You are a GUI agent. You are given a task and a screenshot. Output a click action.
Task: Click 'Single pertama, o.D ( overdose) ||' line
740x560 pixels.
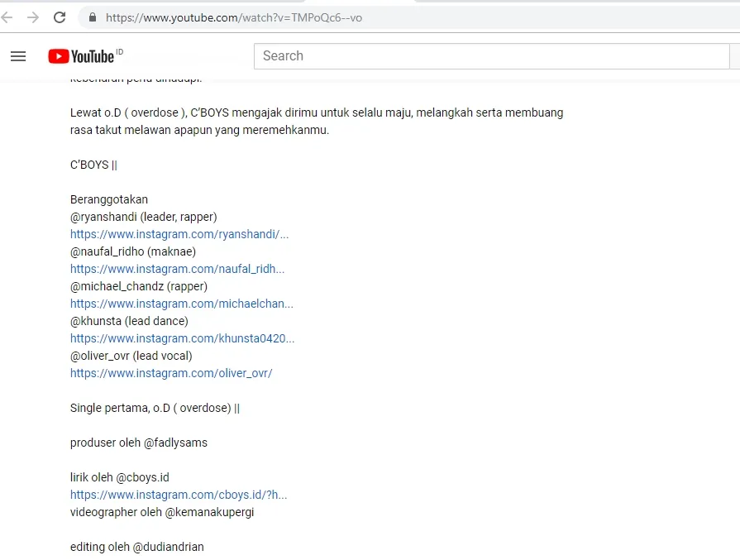click(x=155, y=408)
